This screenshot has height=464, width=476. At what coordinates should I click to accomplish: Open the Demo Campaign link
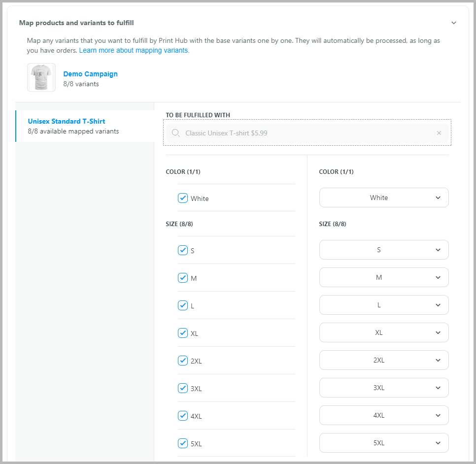coord(91,74)
